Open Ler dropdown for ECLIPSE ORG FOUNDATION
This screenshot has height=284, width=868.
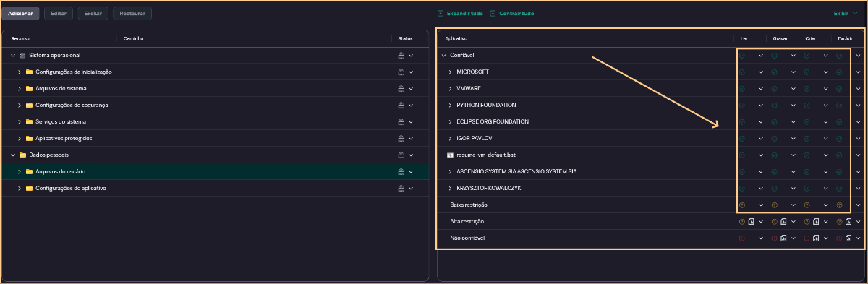coord(761,122)
